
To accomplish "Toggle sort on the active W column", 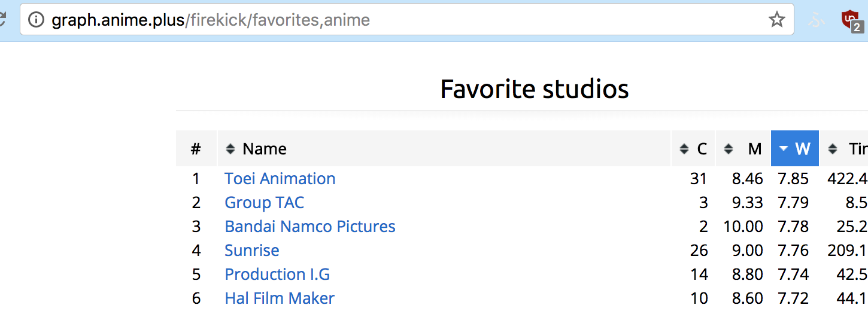I will [794, 148].
